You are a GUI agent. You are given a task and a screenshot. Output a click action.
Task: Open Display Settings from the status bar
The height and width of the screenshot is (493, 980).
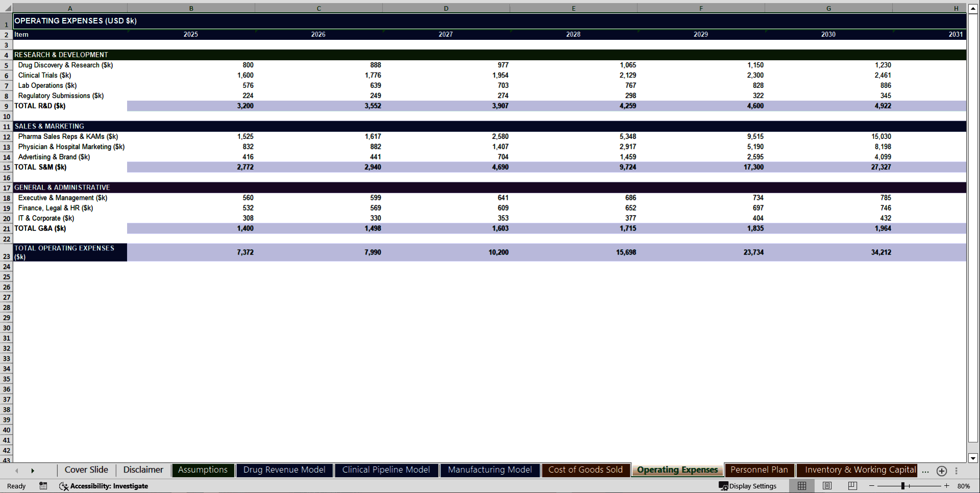point(748,486)
